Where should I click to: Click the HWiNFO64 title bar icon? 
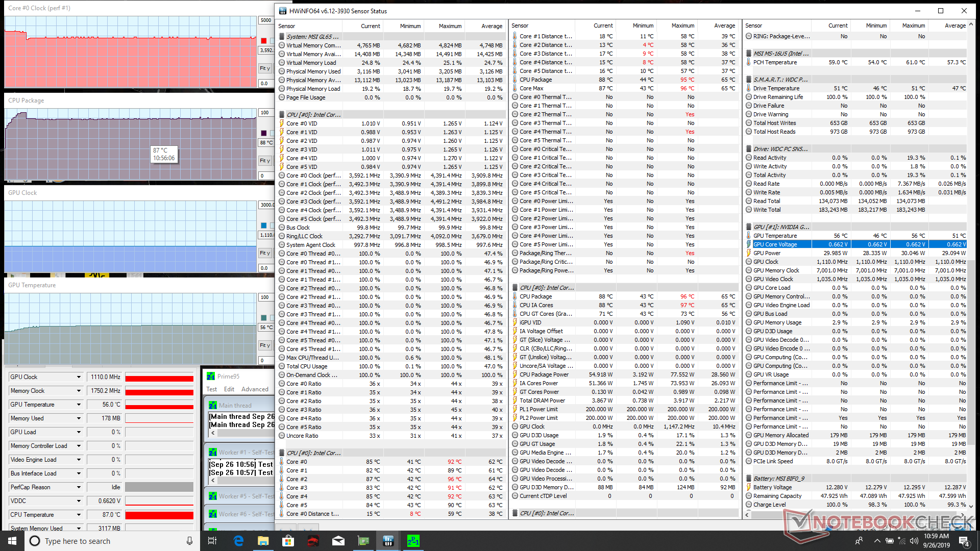tap(283, 11)
